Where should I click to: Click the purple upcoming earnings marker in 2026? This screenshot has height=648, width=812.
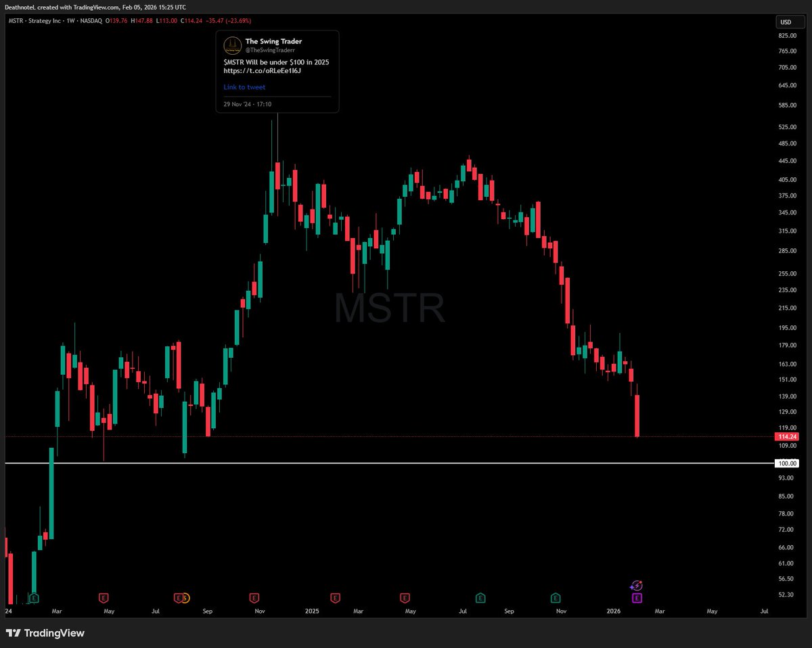(637, 598)
